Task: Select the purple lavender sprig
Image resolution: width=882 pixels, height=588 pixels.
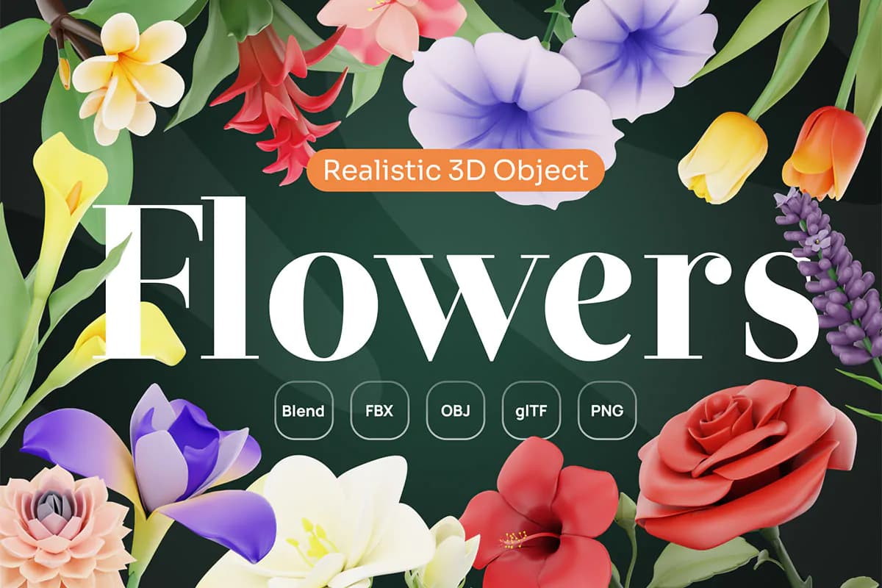Action: pyautogui.click(x=827, y=278)
